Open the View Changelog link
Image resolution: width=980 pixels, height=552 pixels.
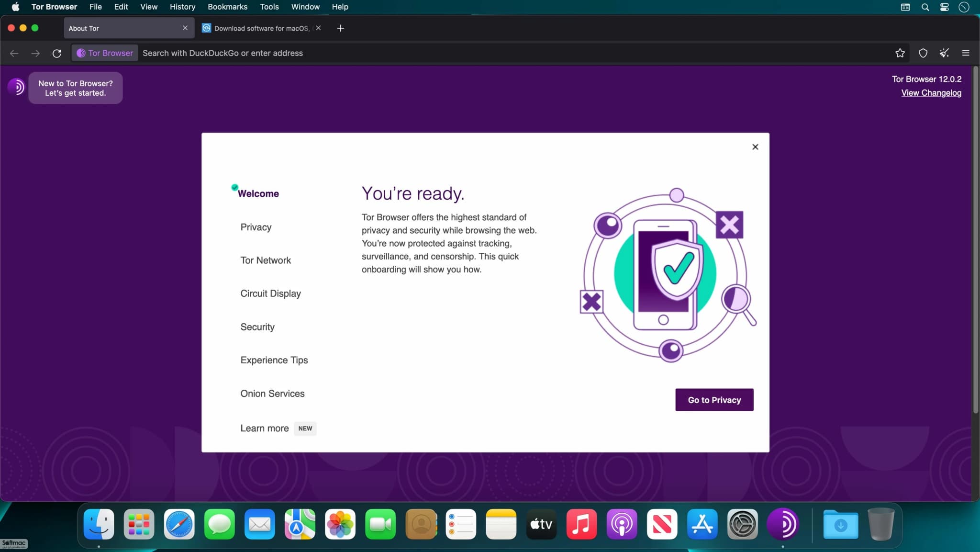pos(931,93)
